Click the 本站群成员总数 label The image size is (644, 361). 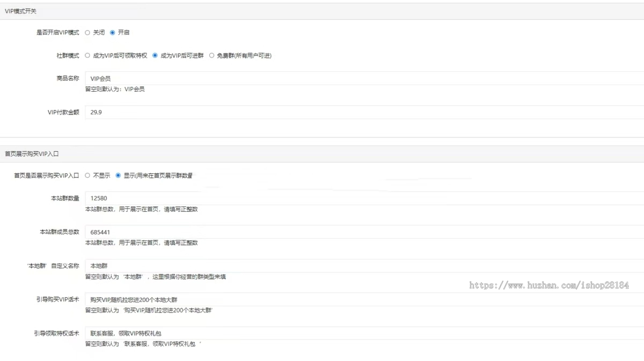[x=60, y=232]
